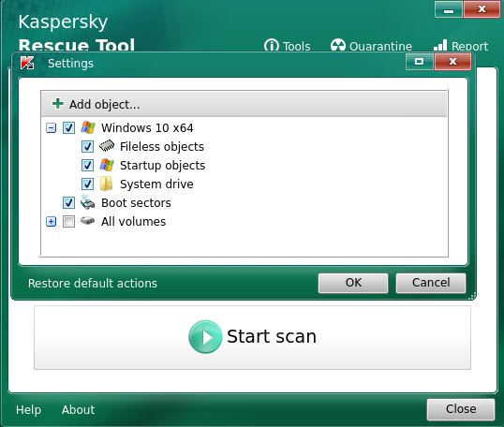The image size is (504, 427).
Task: Open the Report section
Action: pyautogui.click(x=461, y=46)
